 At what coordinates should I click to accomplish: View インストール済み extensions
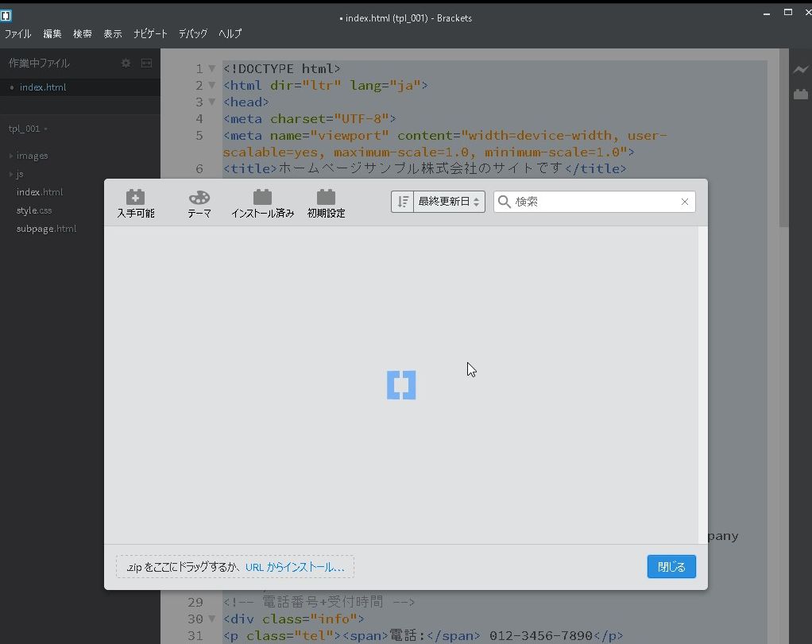click(262, 202)
